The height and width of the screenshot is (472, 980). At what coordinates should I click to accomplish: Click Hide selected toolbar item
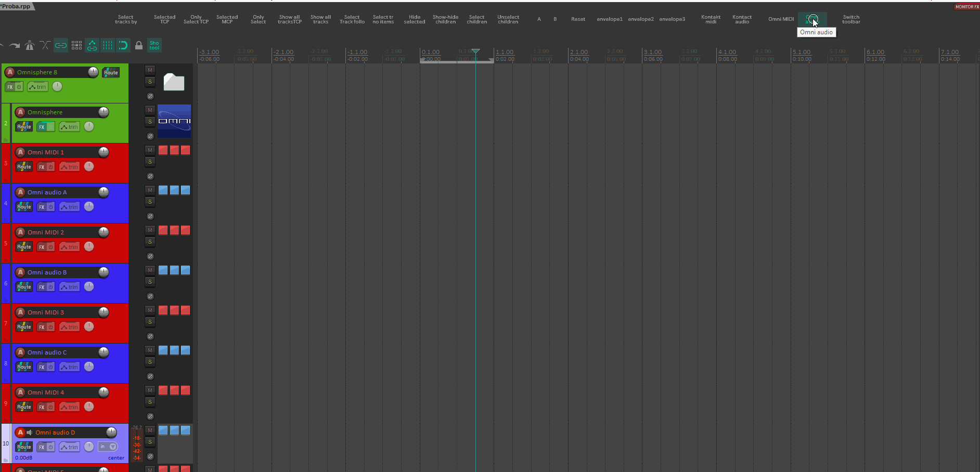point(415,19)
